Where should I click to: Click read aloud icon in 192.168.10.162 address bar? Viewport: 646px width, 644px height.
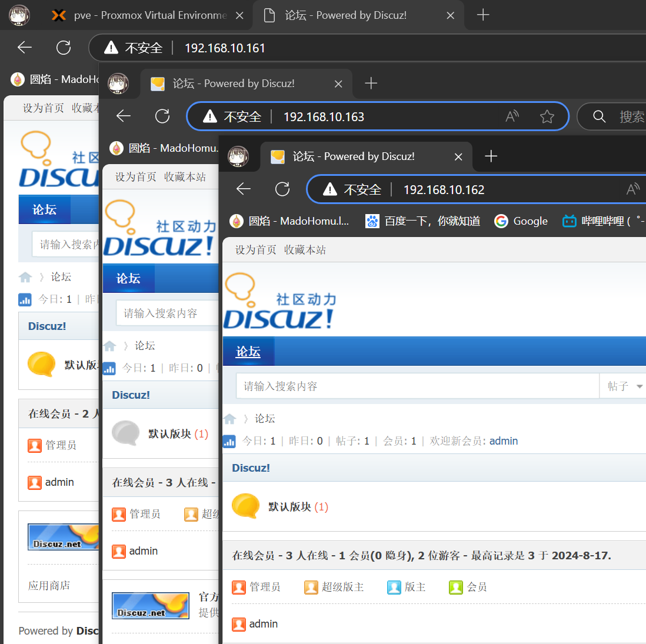633,189
